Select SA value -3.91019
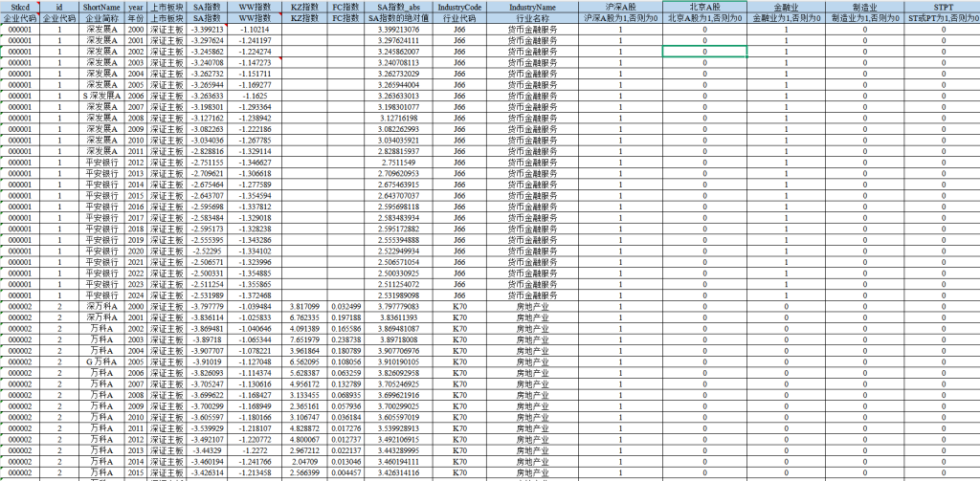The image size is (980, 481). click(208, 361)
